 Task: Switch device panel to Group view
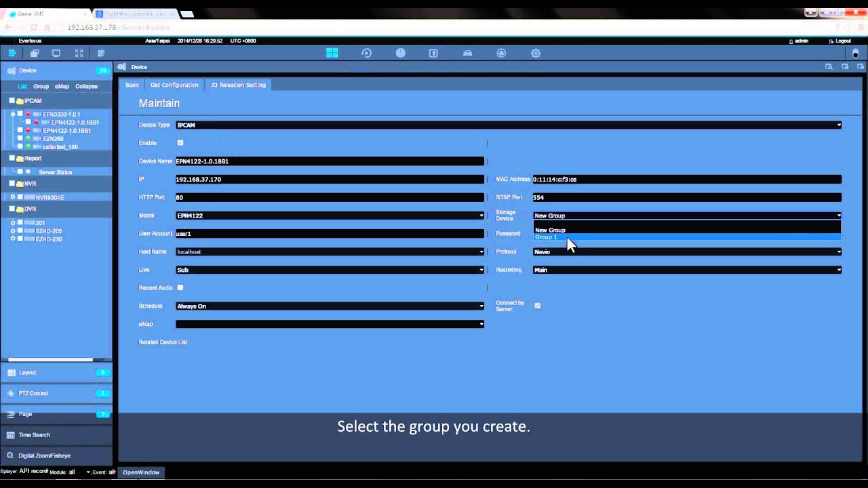[x=41, y=86]
